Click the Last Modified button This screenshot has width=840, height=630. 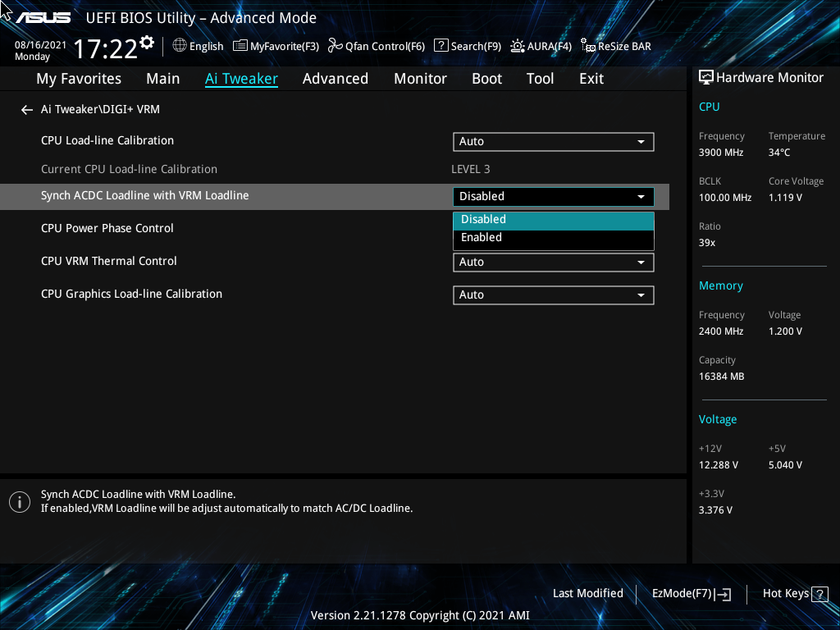587,594
